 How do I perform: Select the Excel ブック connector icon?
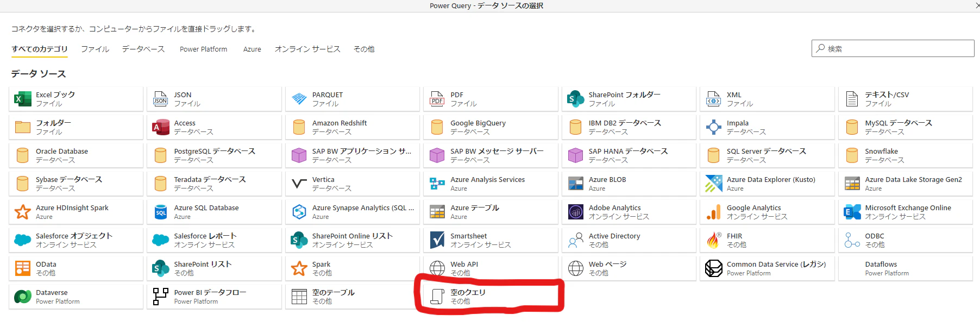(x=22, y=99)
